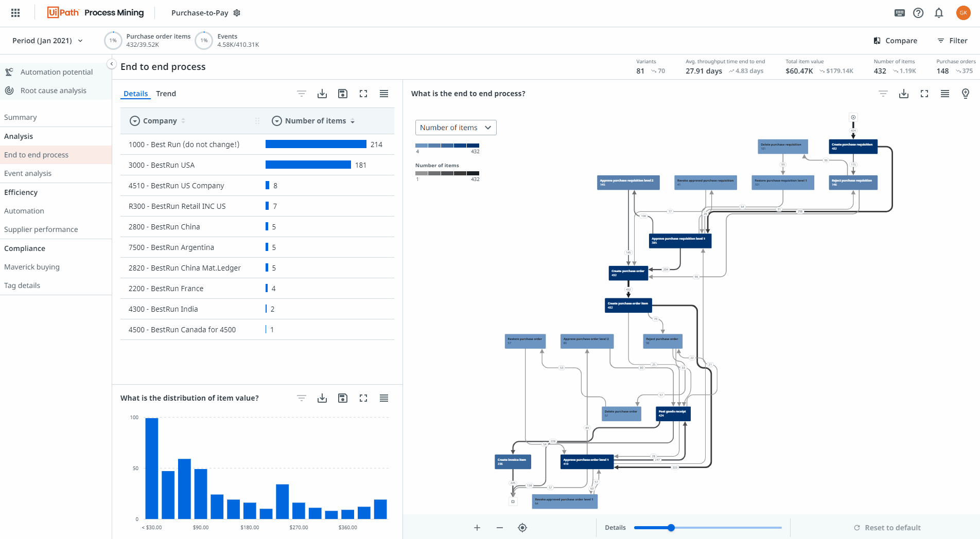980x539 pixels.
Task: Click UiPath Process Mining logo
Action: [96, 13]
